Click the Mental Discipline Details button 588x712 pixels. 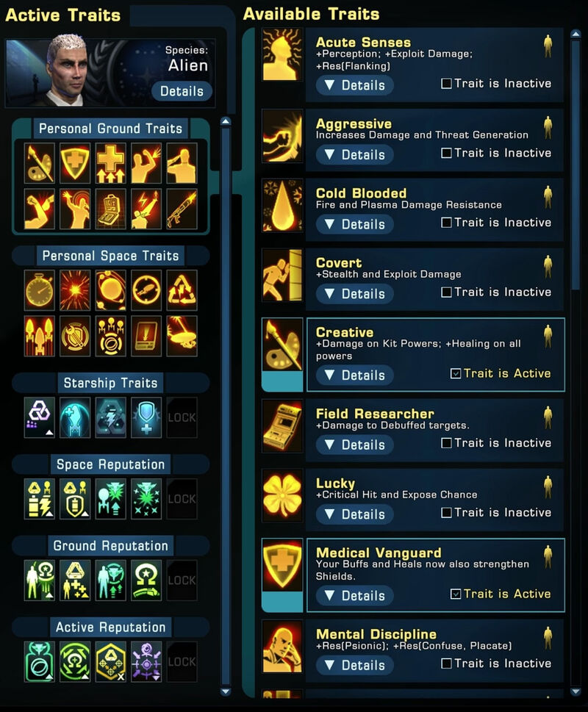click(x=354, y=665)
